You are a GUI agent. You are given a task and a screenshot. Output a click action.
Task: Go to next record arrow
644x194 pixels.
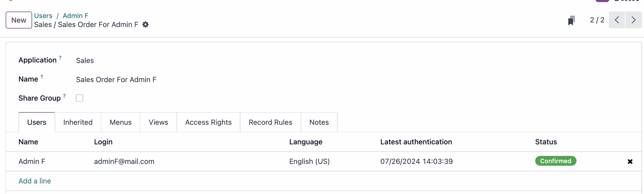(634, 20)
